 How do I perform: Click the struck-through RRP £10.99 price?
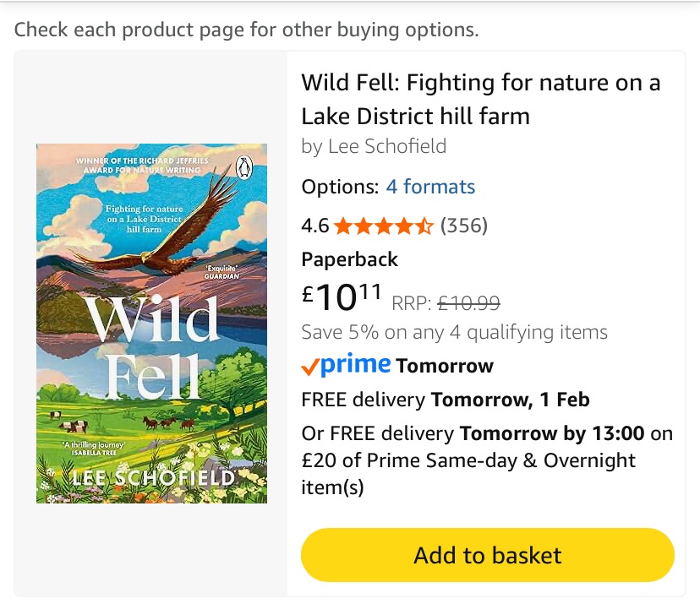click(469, 302)
